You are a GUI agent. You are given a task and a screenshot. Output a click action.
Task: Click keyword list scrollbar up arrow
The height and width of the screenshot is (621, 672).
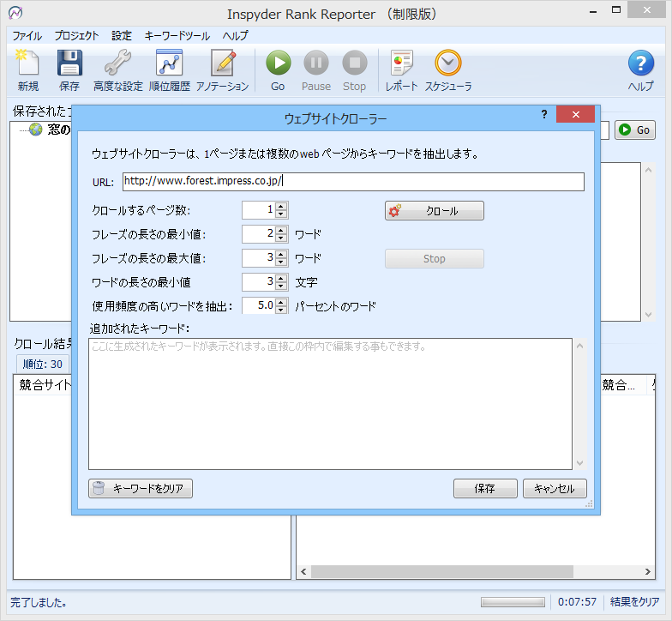click(x=579, y=346)
